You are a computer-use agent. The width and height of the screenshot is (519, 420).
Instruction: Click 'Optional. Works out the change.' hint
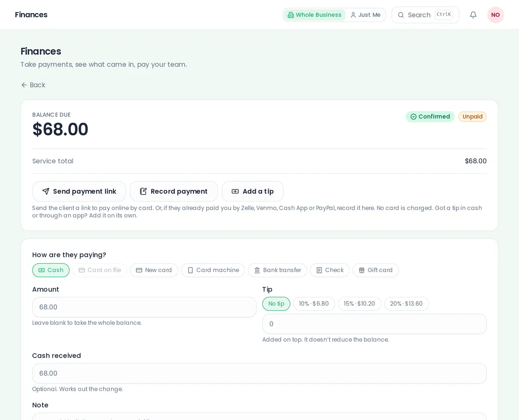coord(77,389)
